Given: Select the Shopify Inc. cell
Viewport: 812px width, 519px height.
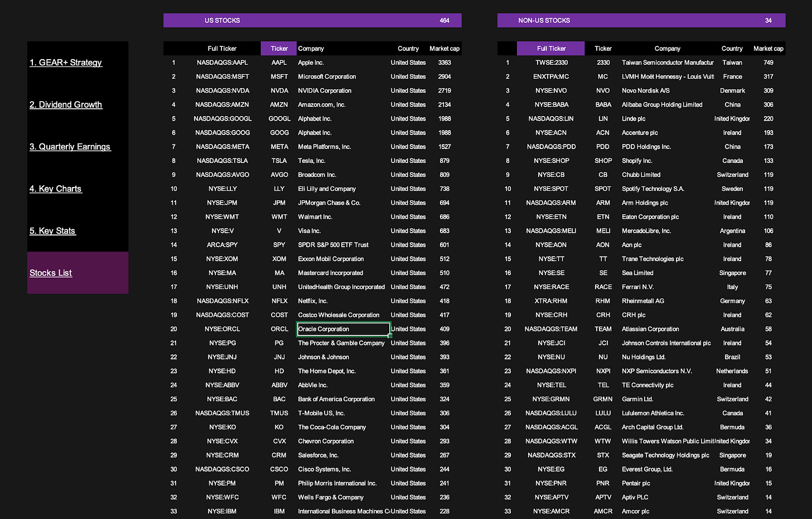Looking at the screenshot, I should click(637, 161).
